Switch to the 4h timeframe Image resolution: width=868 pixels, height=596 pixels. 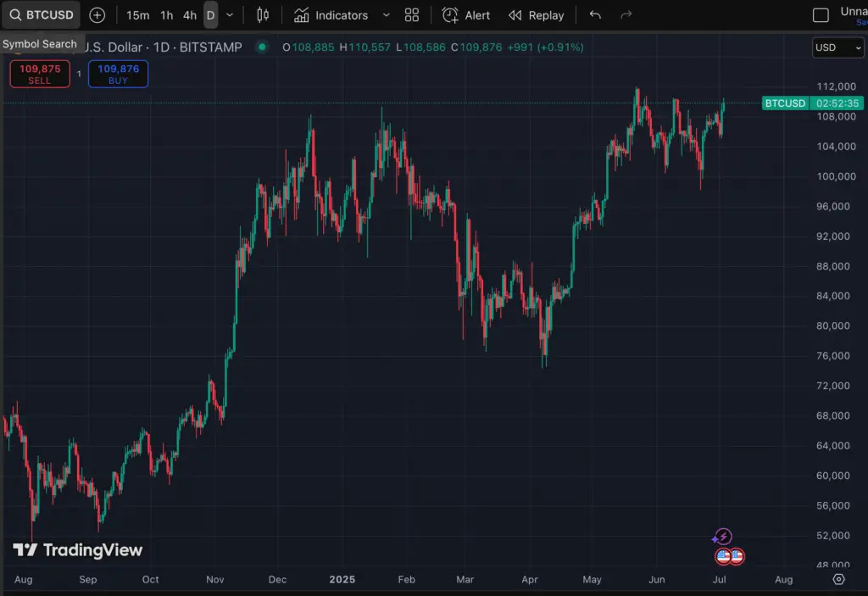(x=190, y=15)
